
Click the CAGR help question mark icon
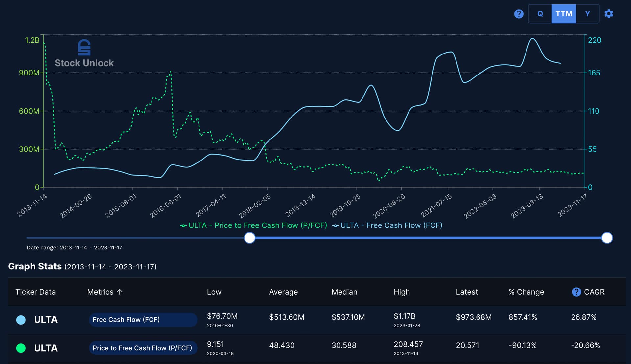(x=576, y=292)
